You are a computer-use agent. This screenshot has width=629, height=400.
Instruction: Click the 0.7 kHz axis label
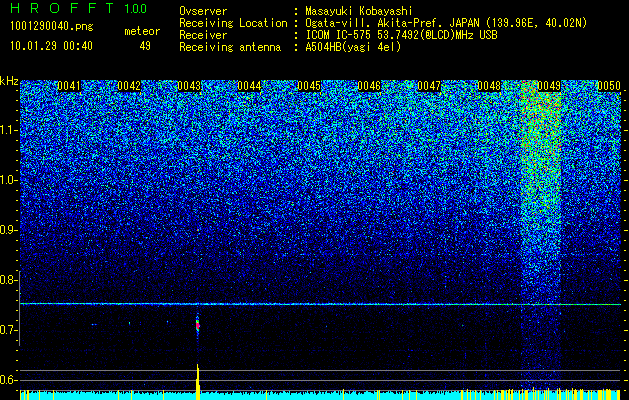pos(9,330)
